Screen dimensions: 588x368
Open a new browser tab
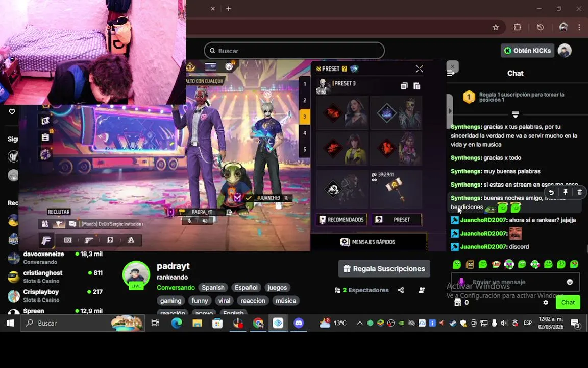[228, 9]
